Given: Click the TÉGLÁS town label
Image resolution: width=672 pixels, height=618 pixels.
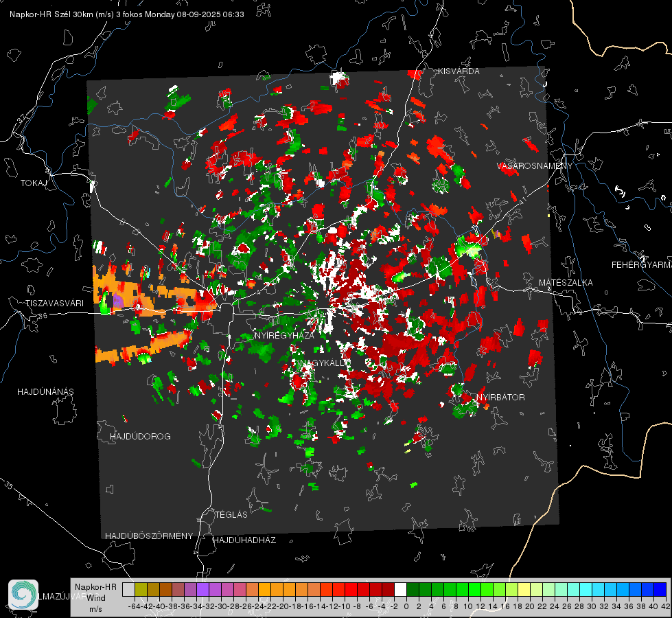Looking at the screenshot, I should [231, 514].
